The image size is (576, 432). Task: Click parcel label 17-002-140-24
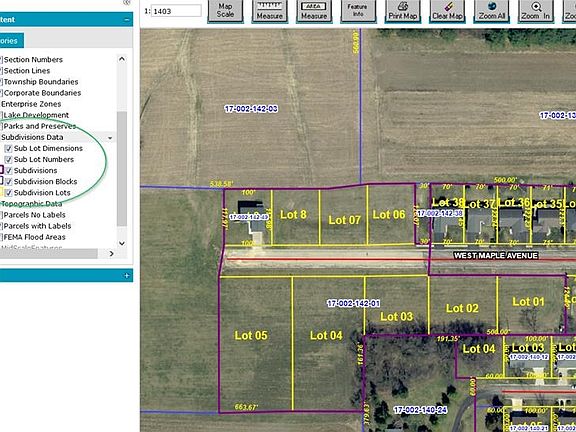pos(420,410)
